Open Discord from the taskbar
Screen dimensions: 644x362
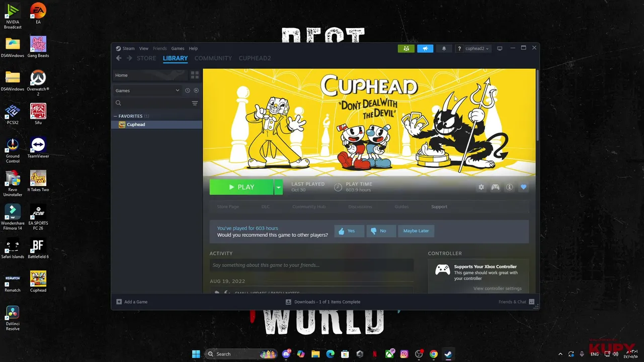287,354
